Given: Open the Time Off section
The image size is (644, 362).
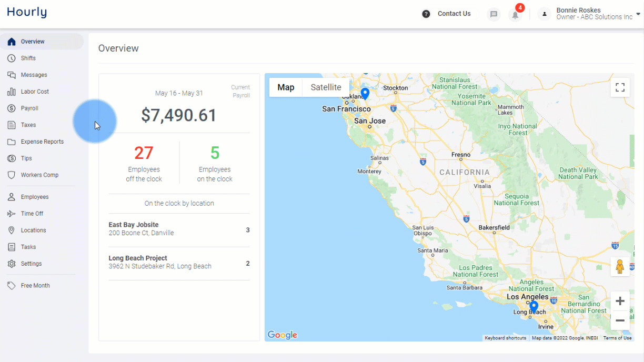Looking at the screenshot, I should click(42, 214).
